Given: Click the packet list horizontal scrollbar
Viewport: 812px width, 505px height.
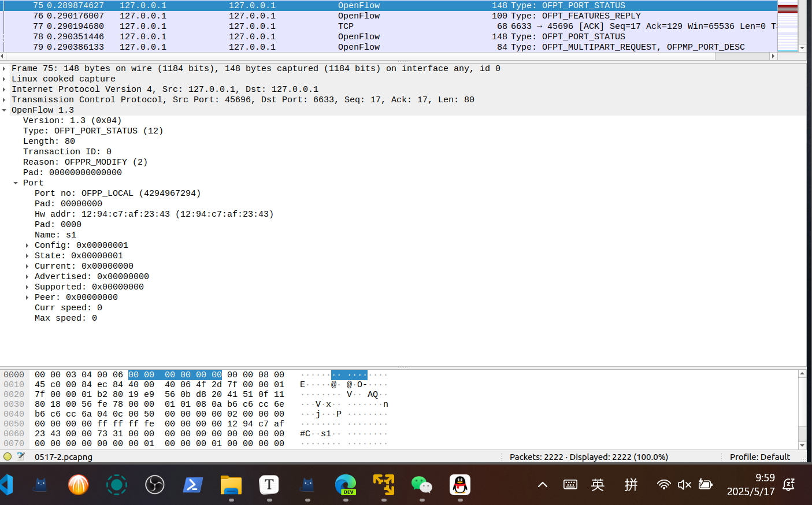Looking at the screenshot, I should [x=358, y=56].
